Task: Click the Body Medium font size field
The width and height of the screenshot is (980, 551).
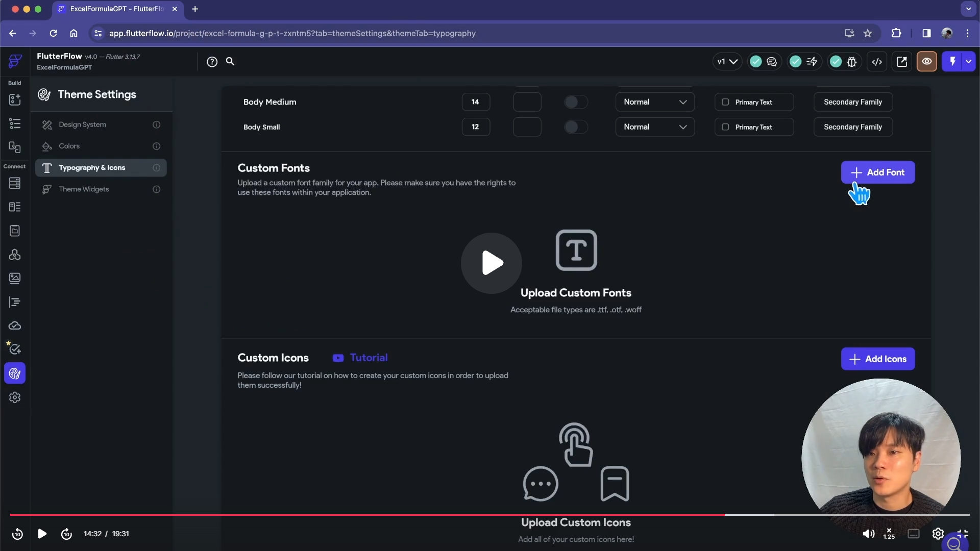Action: click(x=476, y=102)
